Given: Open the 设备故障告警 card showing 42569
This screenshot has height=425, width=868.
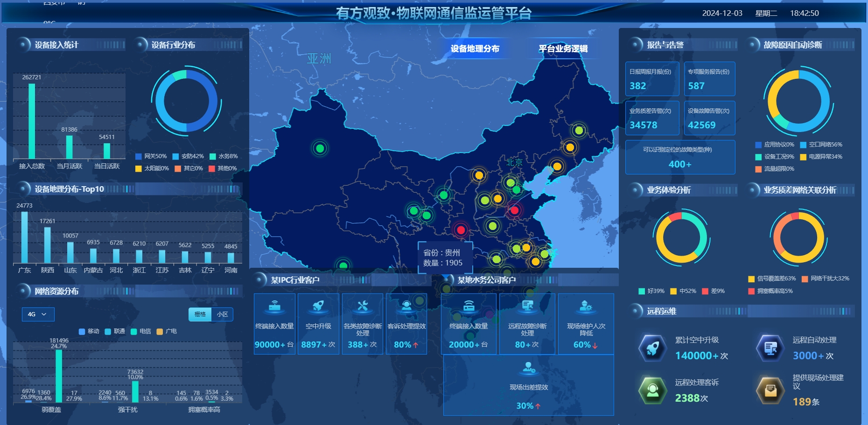Looking at the screenshot, I should (x=709, y=118).
